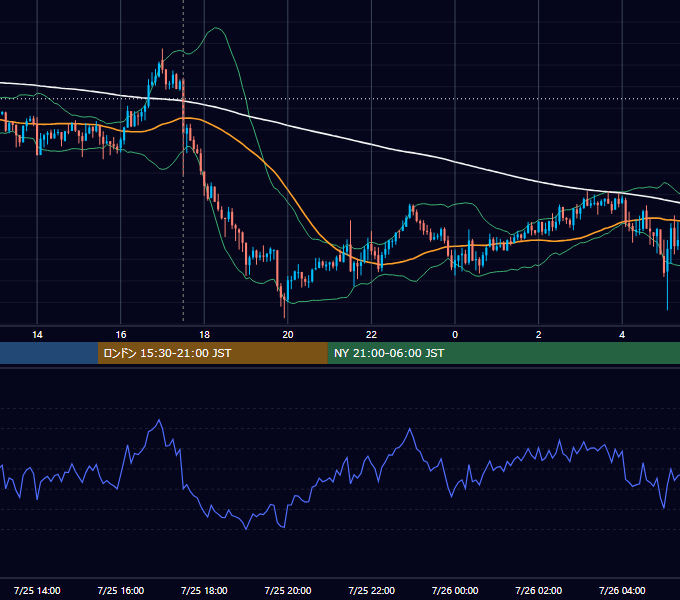Click the 7/25 20:00 time label
680x600 pixels.
coord(288,590)
